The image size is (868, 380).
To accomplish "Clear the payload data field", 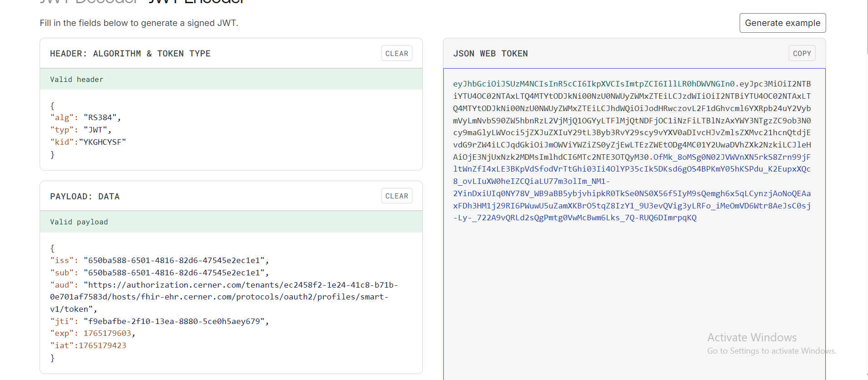I will pos(396,196).
